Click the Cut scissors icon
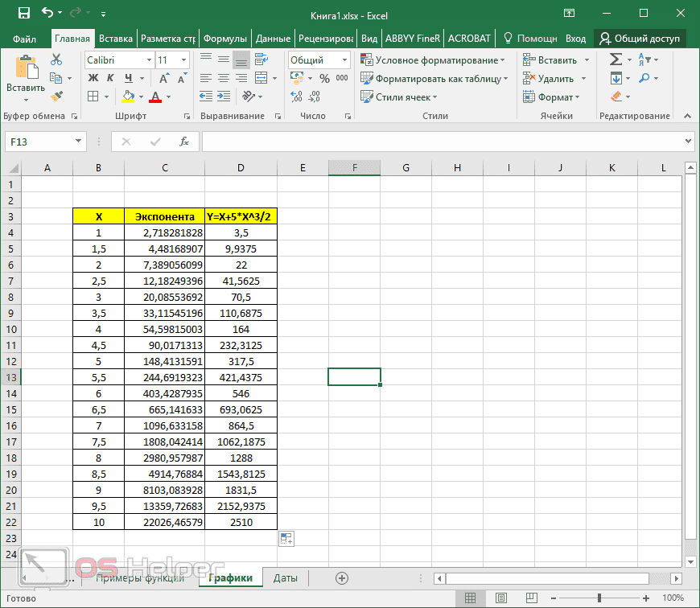This screenshot has height=608, width=700. [x=56, y=60]
